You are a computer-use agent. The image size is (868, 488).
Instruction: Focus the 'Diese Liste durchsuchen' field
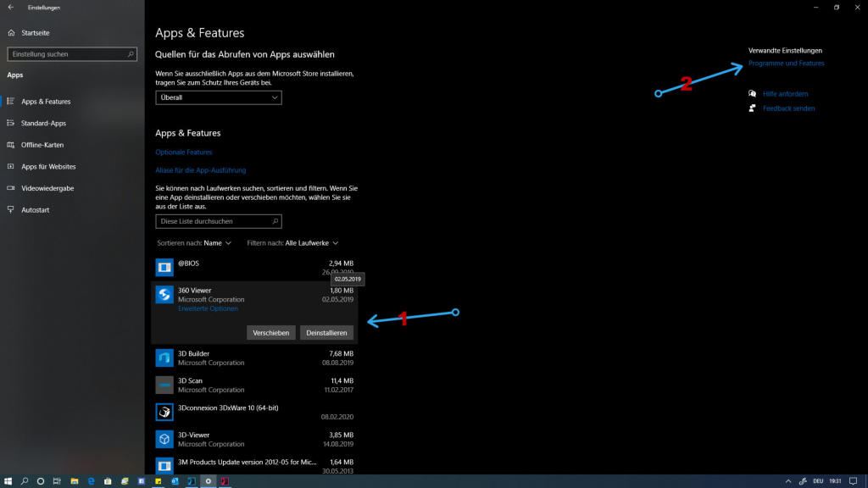[219, 221]
